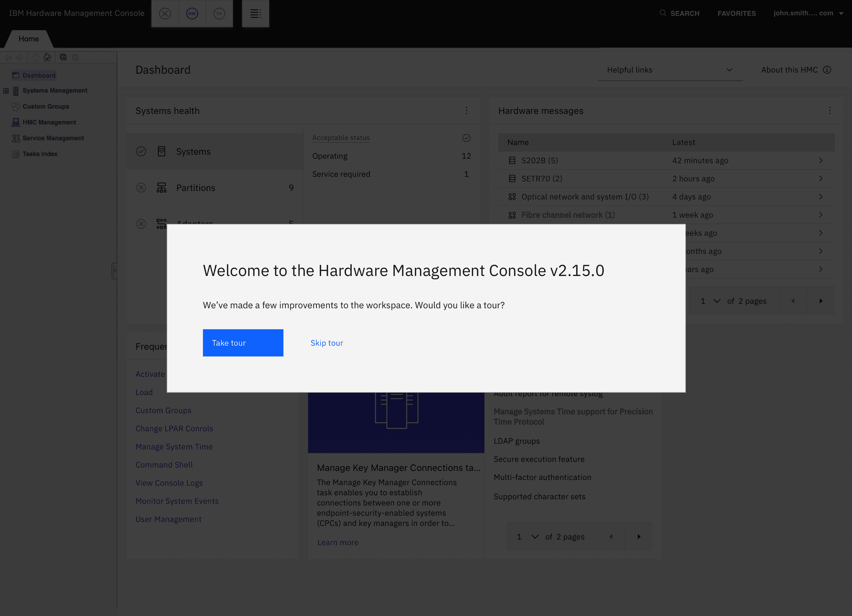
Task: Click the forward arrow in sidebar toolbar
Action: point(19,57)
